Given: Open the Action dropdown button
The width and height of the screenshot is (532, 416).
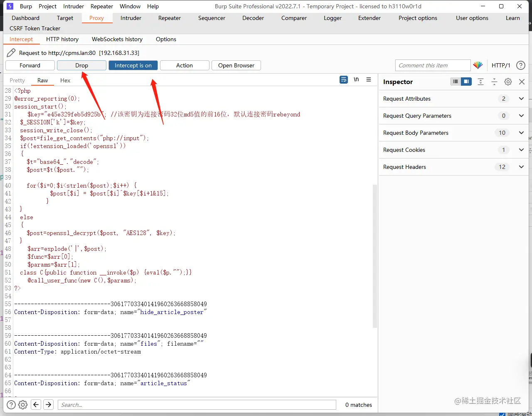Looking at the screenshot, I should 185,65.
